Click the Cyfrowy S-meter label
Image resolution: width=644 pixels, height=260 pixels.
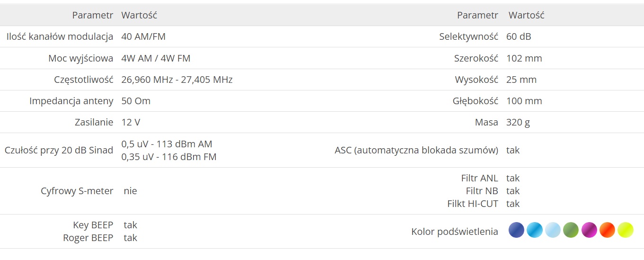(77, 191)
